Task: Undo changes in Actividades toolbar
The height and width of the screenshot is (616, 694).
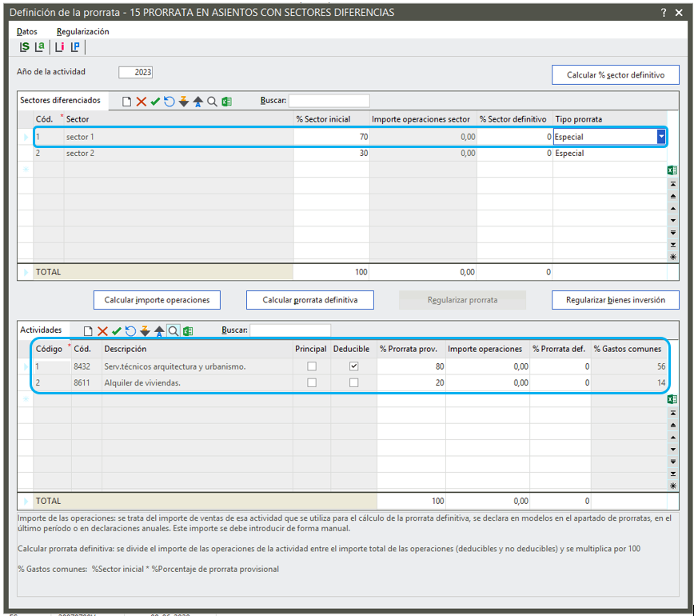Action: pos(130,331)
